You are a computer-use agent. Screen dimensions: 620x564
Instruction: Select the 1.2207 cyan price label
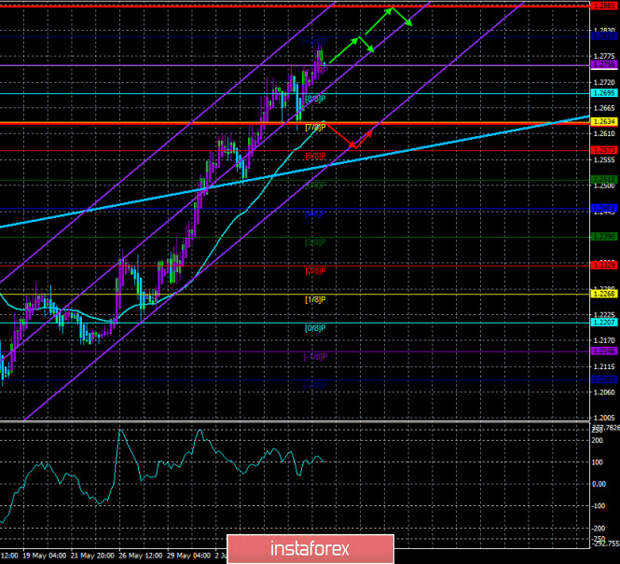(603, 323)
